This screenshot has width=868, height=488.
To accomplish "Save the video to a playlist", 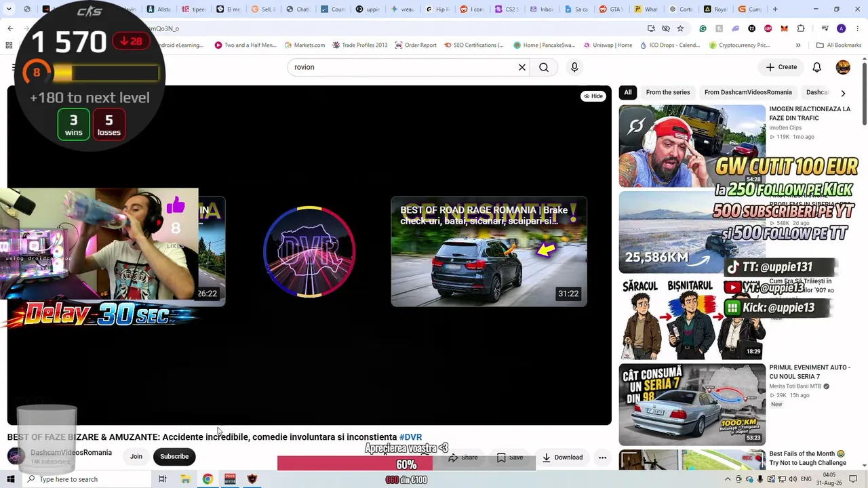I will pos(509,457).
